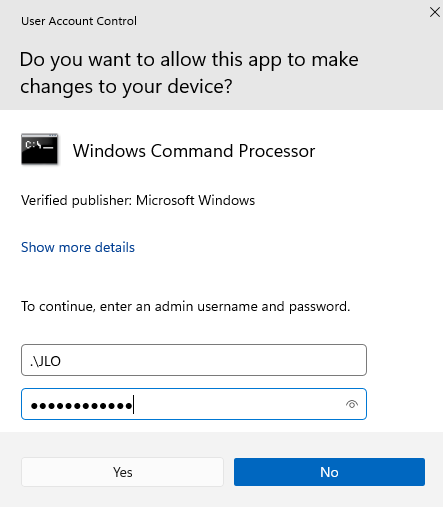Viewport: 443px width, 507px height.
Task: Focus the masked password input field
Action: (x=194, y=404)
